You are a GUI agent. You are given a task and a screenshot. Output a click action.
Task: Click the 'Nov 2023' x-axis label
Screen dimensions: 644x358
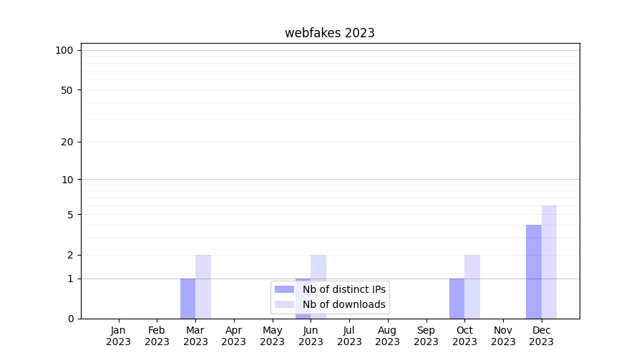tap(503, 336)
